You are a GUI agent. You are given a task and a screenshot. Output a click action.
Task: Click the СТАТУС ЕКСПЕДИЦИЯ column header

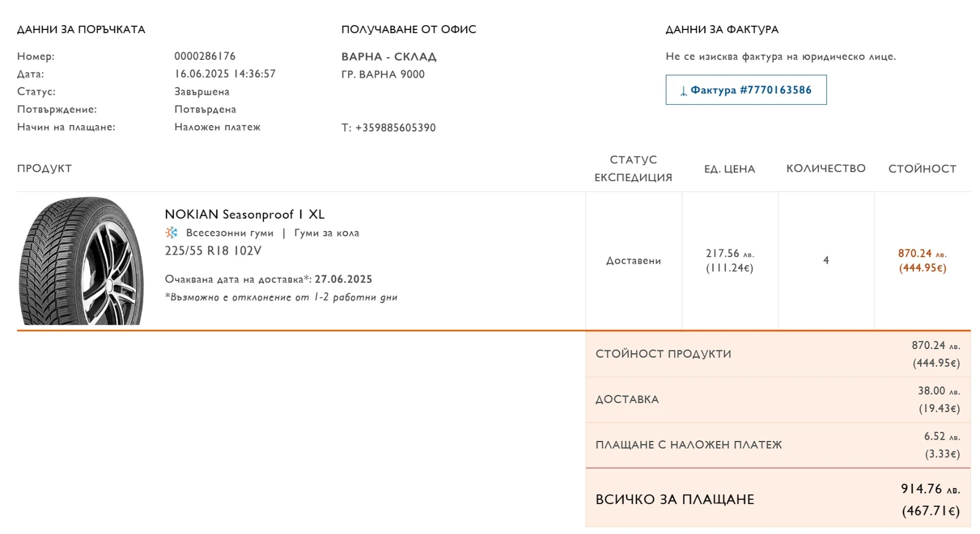[x=633, y=168]
